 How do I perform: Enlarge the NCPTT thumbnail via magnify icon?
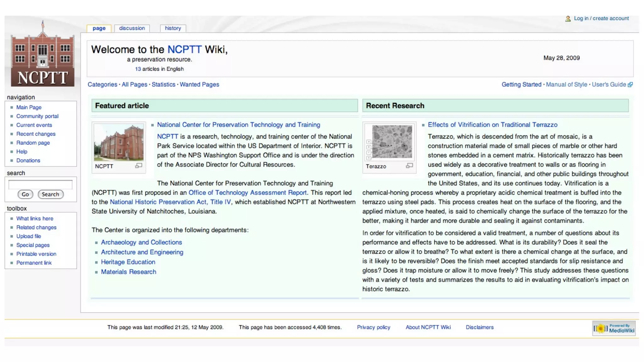[139, 166]
